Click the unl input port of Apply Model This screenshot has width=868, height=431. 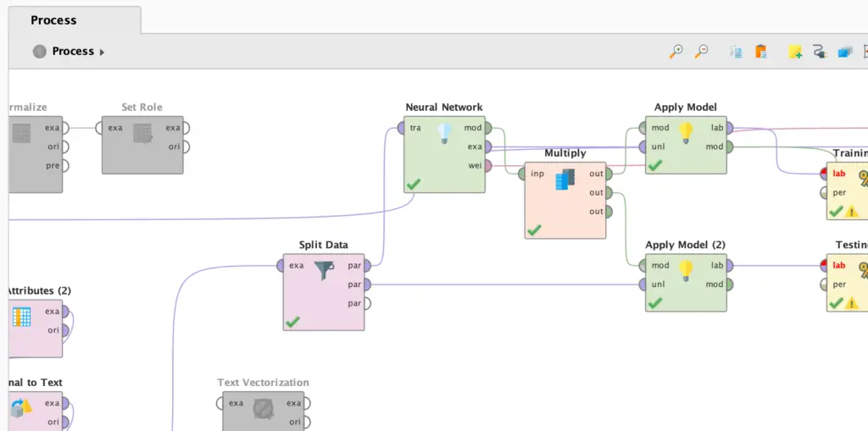[x=643, y=147]
